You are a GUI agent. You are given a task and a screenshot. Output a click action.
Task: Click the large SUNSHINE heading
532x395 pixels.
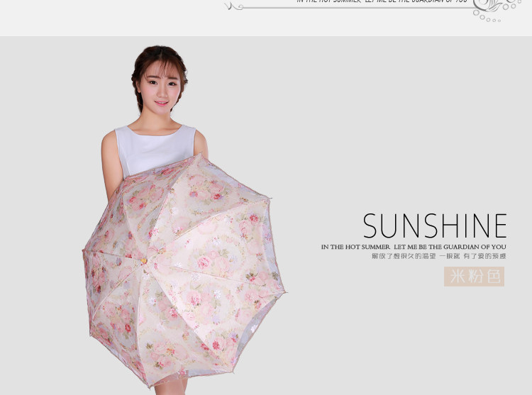pyautogui.click(x=435, y=226)
